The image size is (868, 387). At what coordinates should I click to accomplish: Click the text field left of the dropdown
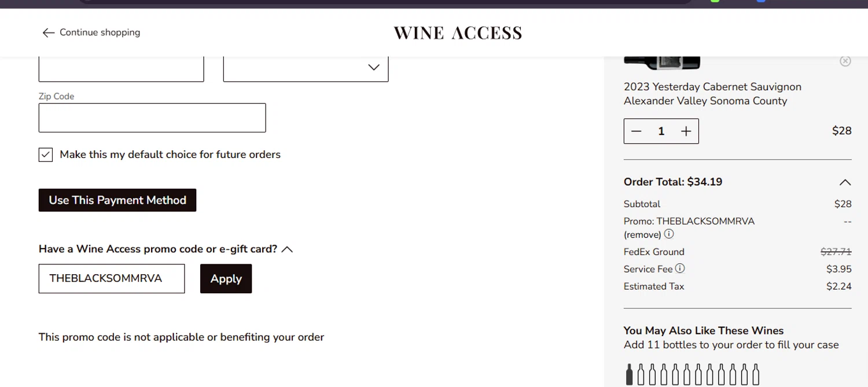click(121, 69)
